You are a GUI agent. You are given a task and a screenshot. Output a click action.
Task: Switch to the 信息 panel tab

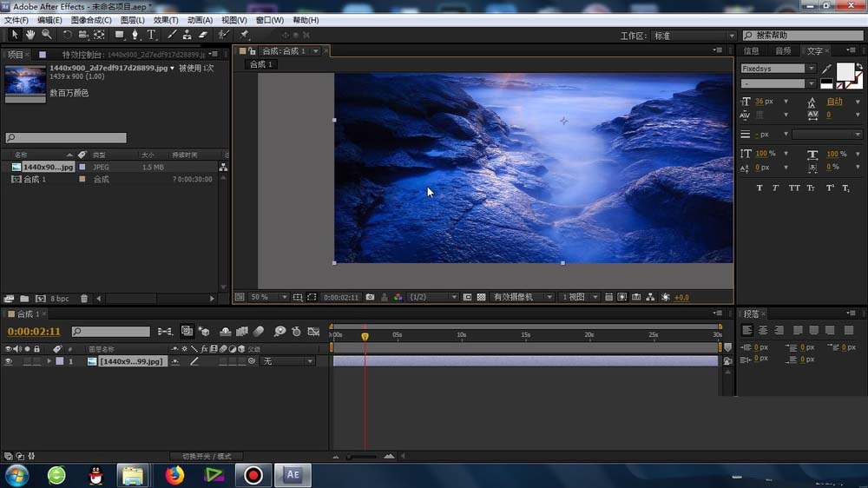[x=752, y=51]
